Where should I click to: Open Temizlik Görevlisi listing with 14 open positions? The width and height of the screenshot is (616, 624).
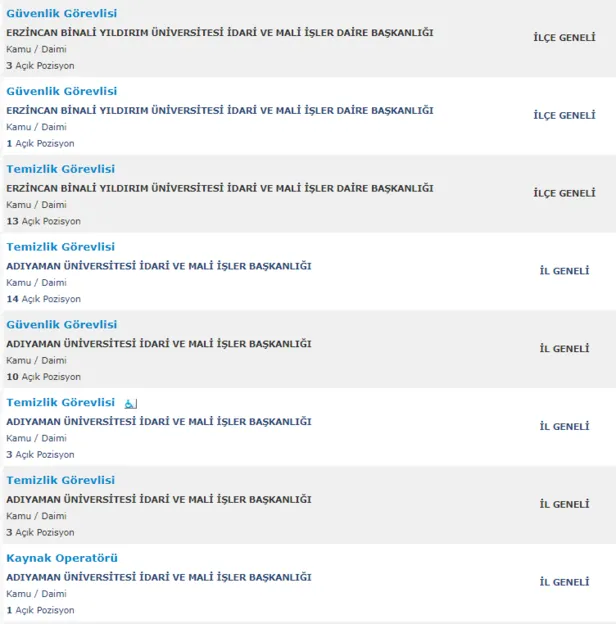point(60,247)
